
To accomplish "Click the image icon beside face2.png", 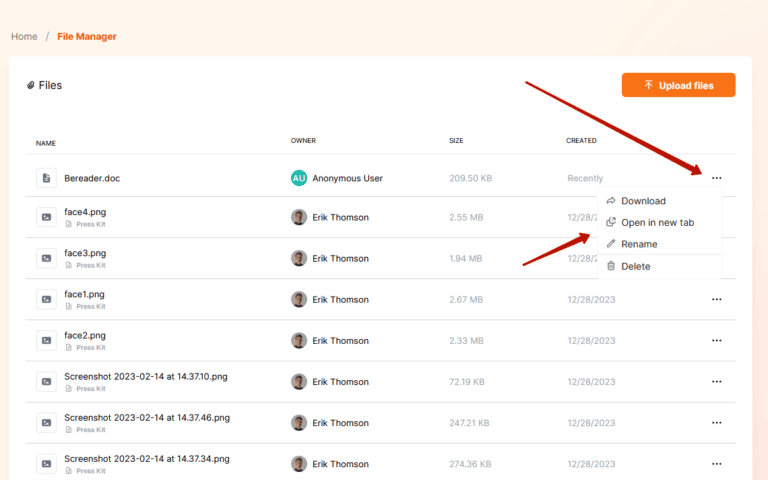I will (x=47, y=340).
